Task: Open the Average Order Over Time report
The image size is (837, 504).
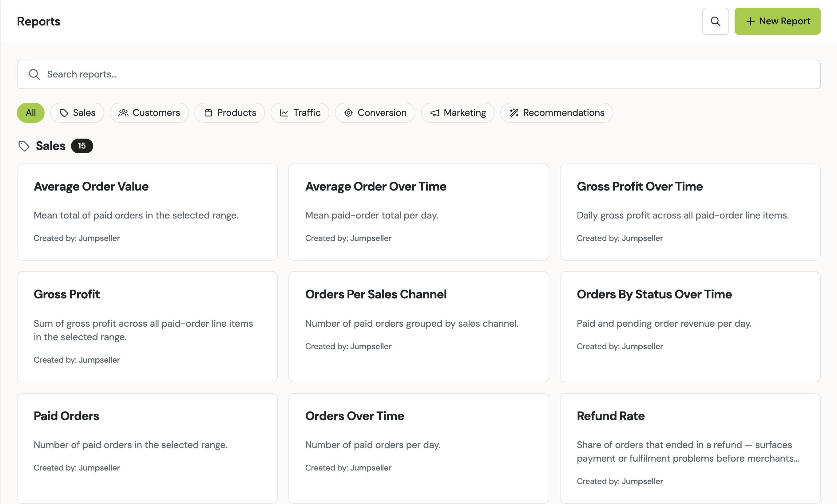Action: [418, 212]
